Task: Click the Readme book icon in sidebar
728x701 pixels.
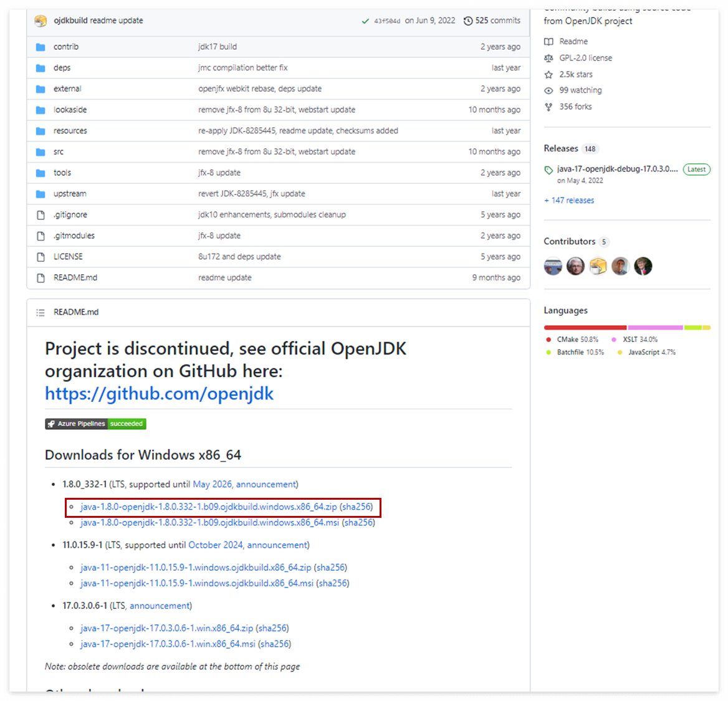Action: 548,41
